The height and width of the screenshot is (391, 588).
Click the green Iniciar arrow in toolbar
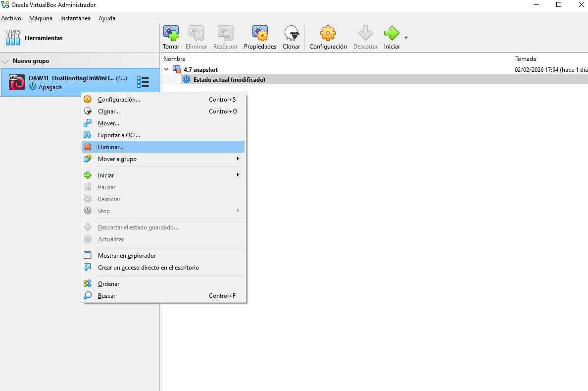[x=392, y=33]
